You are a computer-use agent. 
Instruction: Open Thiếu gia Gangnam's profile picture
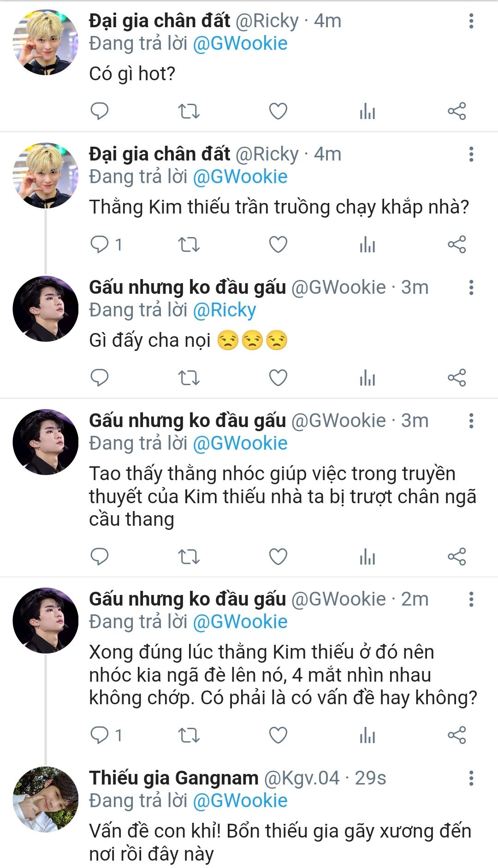[x=45, y=799]
